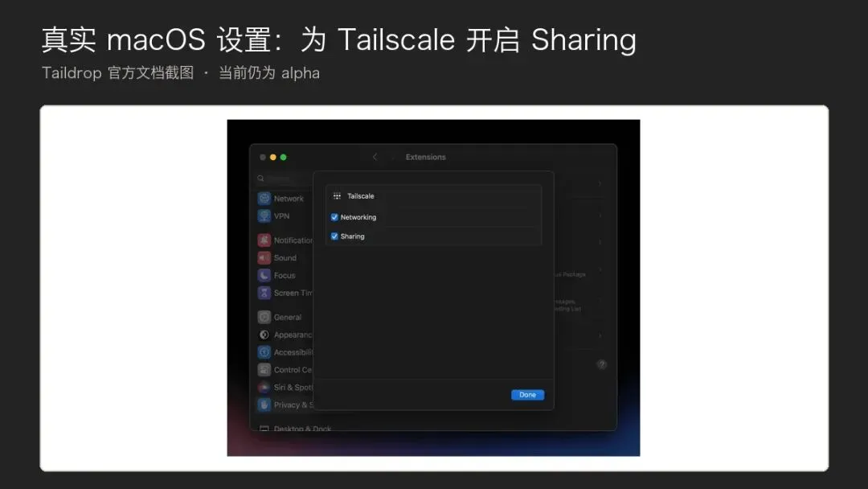Open General settings in the sidebar
The height and width of the screenshot is (489, 868).
[284, 318]
